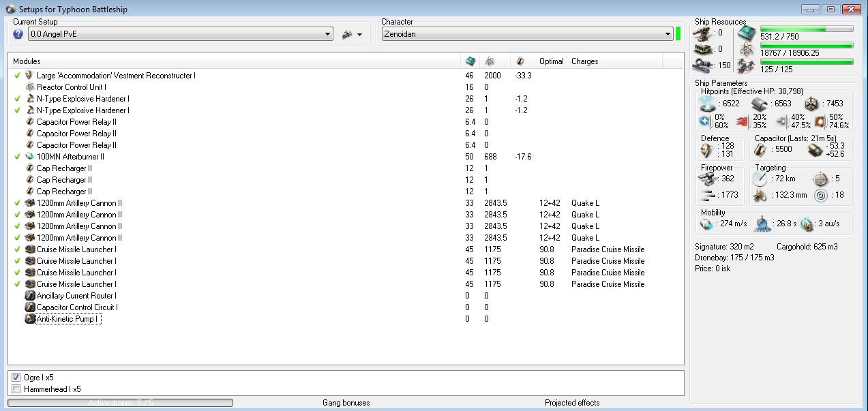Click the Ancillary Current Router I rig icon
This screenshot has width=868, height=411.
click(x=29, y=296)
